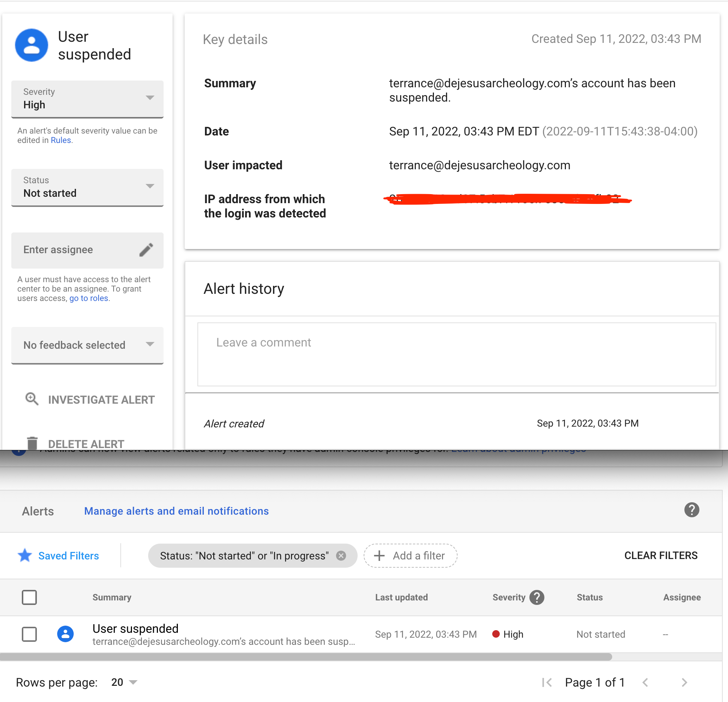Click the Alerts section heading

[38, 511]
